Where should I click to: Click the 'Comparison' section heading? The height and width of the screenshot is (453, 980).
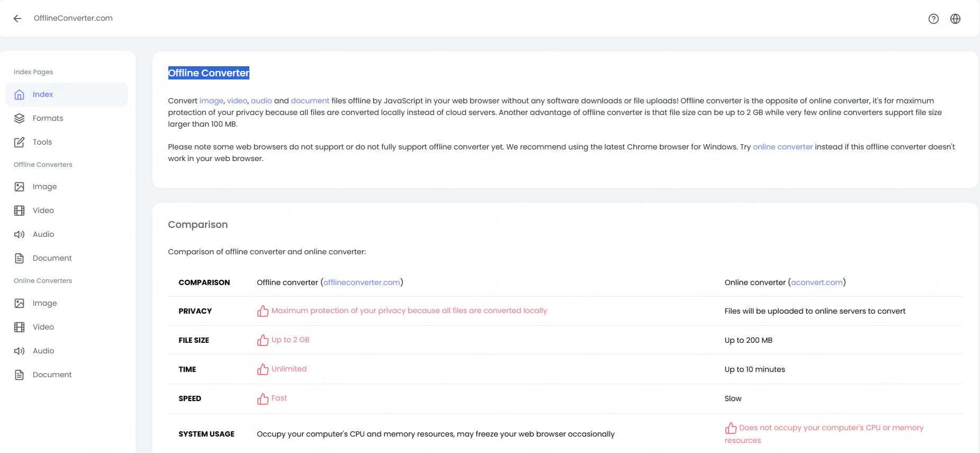click(x=198, y=225)
